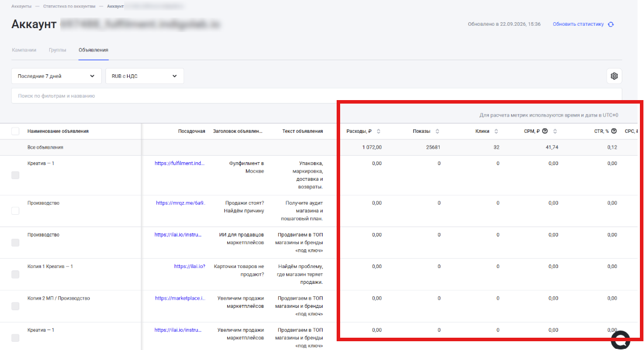Expand the RUB с НДС currency dropdown
This screenshot has width=644, height=350.
[x=145, y=76]
